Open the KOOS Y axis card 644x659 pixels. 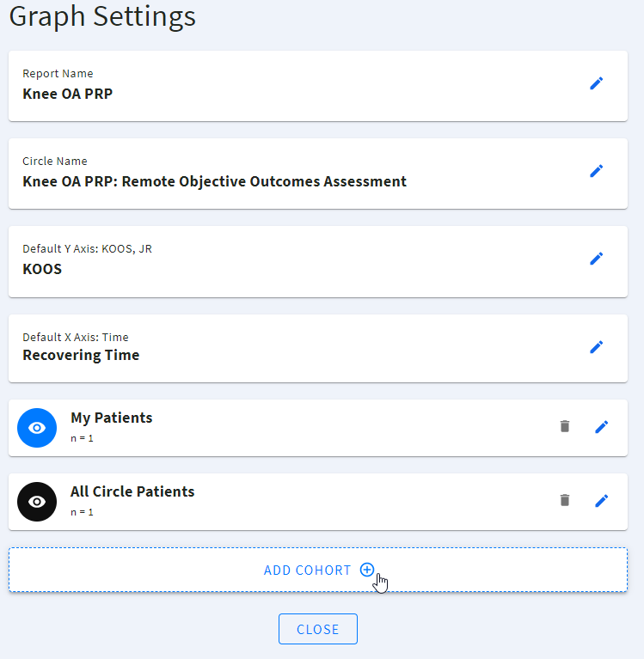pyautogui.click(x=42, y=269)
